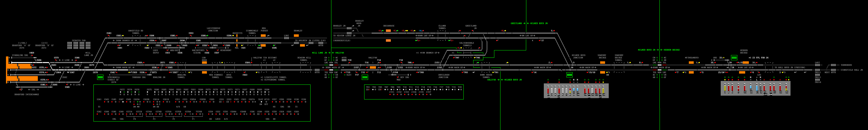Viewport: 868px width, 130px height.
Task: Select signal 17 on the Dn L&Y line
Action: click(540, 40)
